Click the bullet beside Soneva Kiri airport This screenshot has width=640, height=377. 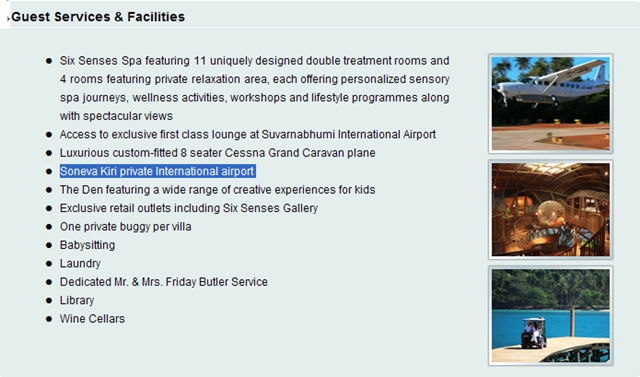tap(49, 171)
